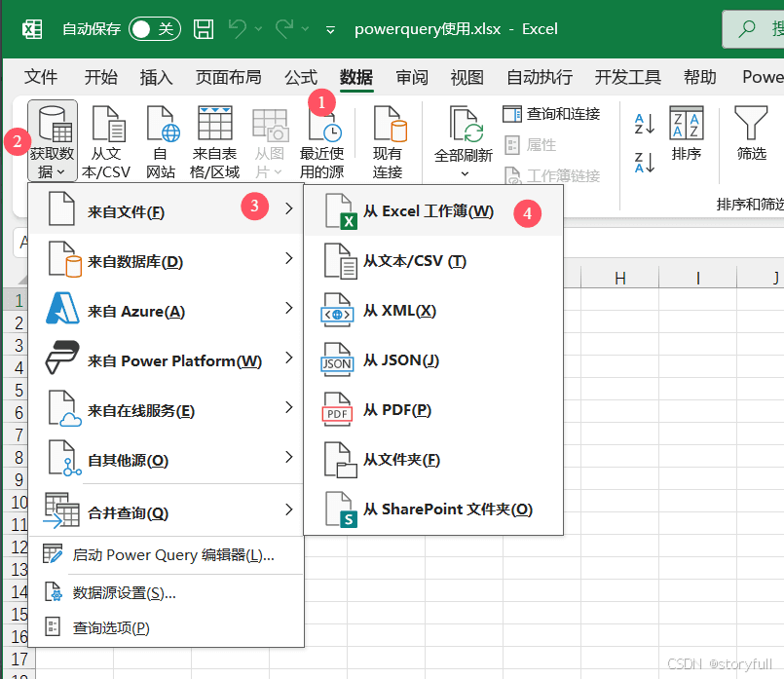Select 自其他源(O) menu item
The height and width of the screenshot is (679, 784).
166,459
